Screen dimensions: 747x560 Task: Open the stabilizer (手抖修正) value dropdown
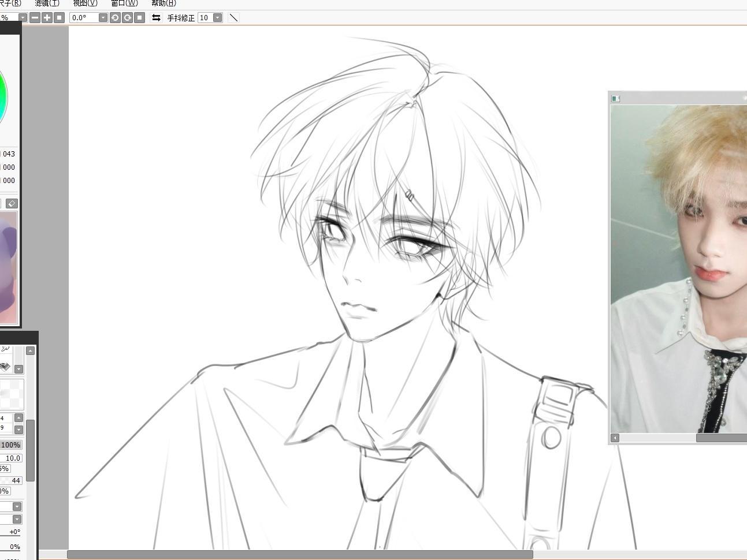click(218, 17)
